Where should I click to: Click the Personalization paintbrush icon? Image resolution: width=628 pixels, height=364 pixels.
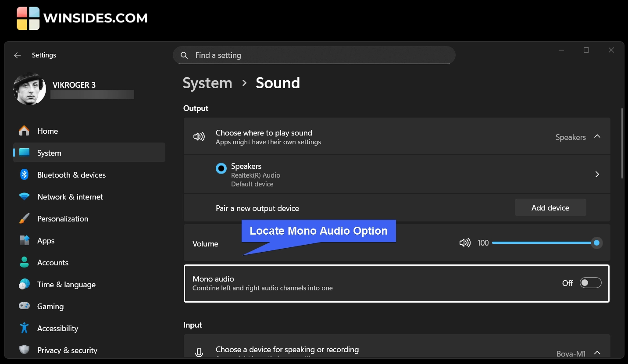(24, 218)
